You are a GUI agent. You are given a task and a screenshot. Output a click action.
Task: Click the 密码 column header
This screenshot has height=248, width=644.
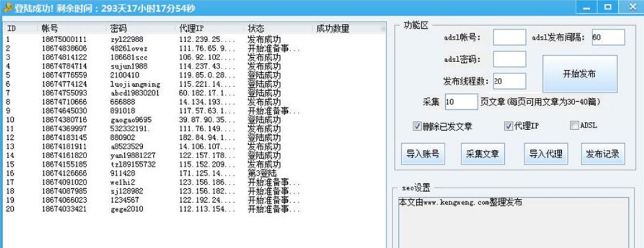click(x=141, y=28)
